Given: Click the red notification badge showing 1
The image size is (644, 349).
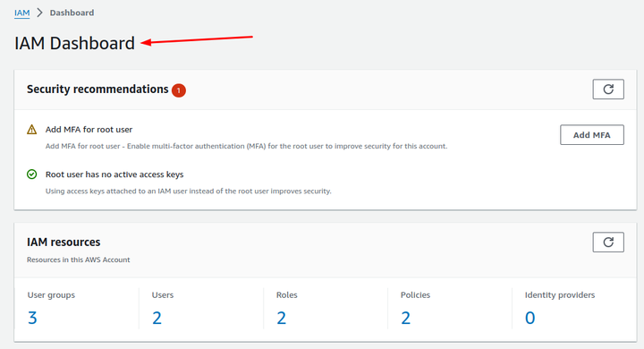Looking at the screenshot, I should 179,90.
